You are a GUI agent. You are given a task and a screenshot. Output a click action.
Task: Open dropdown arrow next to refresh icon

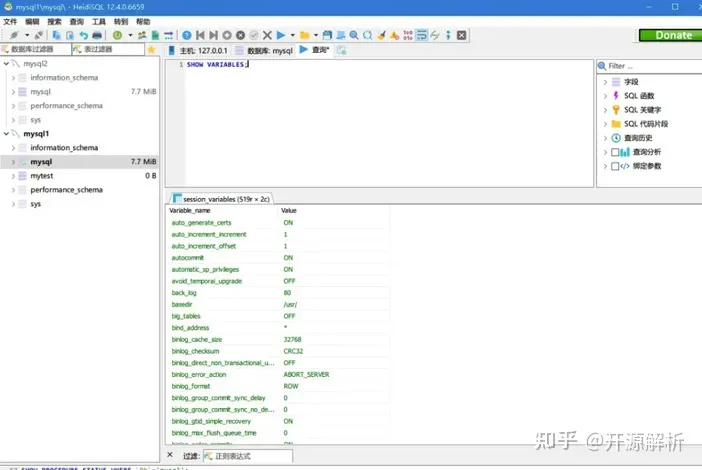coord(130,35)
